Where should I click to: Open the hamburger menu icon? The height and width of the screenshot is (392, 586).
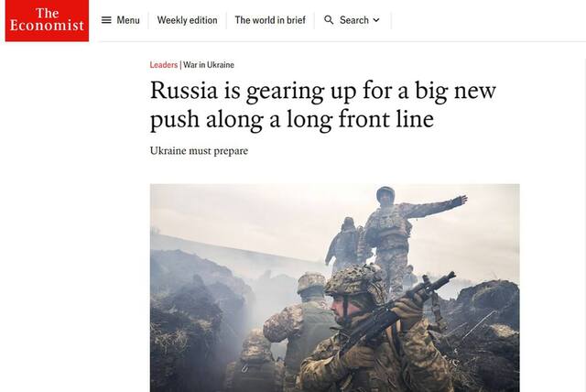point(106,20)
